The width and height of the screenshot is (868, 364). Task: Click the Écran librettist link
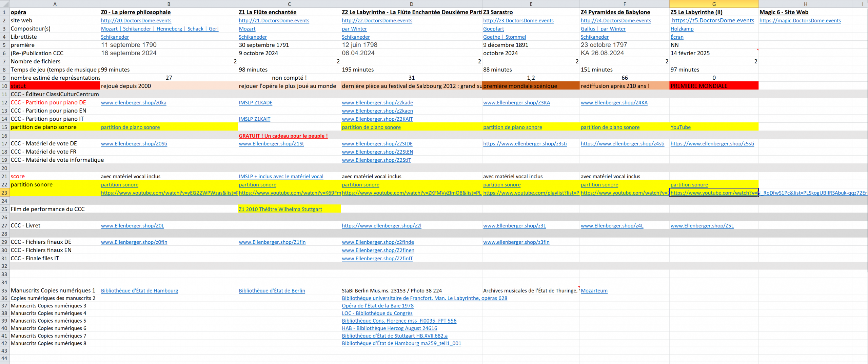[677, 37]
